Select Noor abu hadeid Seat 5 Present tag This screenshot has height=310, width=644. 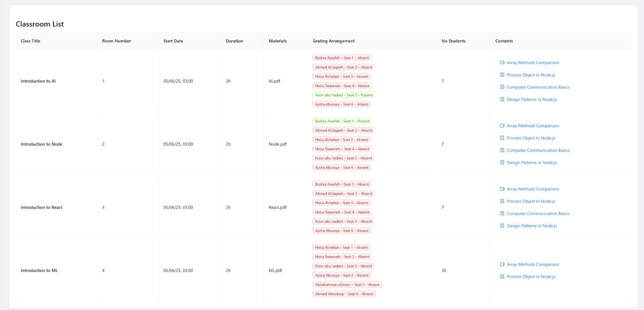click(x=344, y=95)
